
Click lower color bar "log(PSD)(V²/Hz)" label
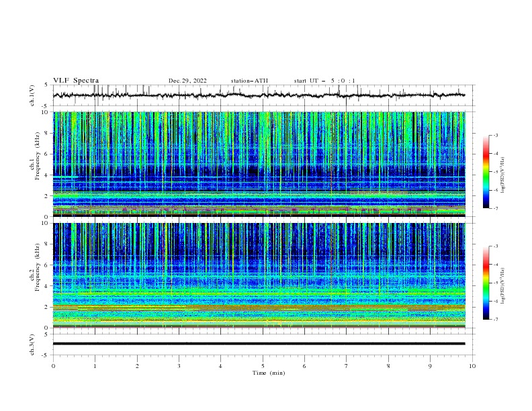pyautogui.click(x=503, y=286)
